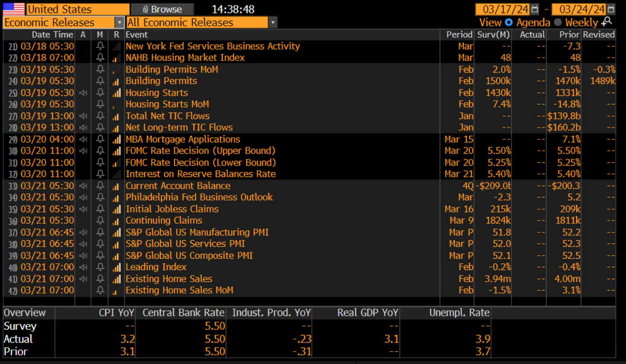This screenshot has height=364, width=626.
Task: Open Interest on Reserve Balances Rate event
Action: click(x=201, y=174)
